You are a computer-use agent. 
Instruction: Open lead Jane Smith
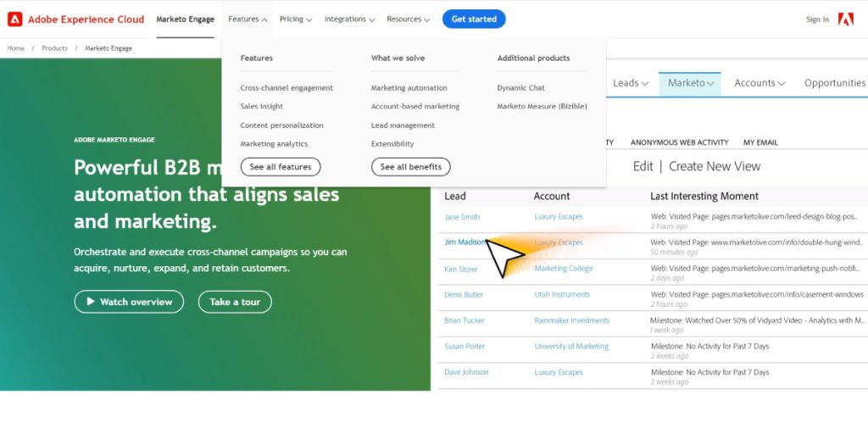[x=462, y=217]
